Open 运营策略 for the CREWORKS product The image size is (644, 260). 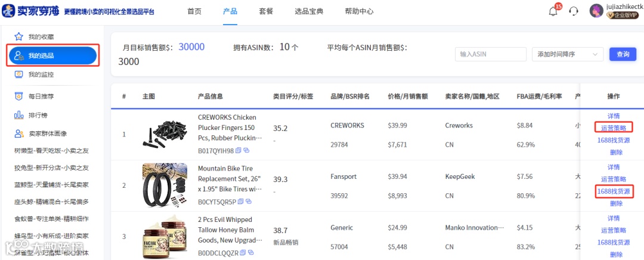[x=614, y=128]
